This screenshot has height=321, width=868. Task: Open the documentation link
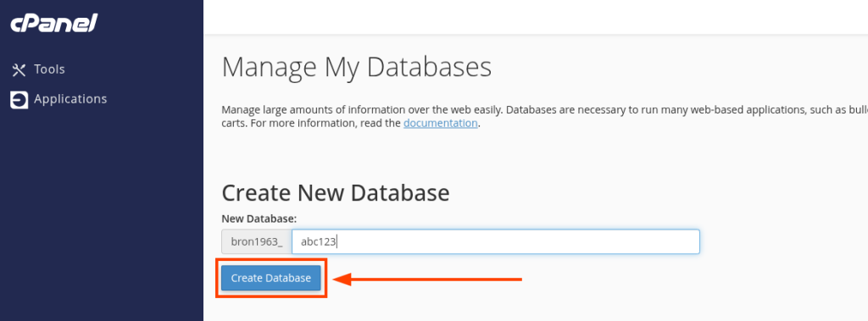pyautogui.click(x=440, y=123)
